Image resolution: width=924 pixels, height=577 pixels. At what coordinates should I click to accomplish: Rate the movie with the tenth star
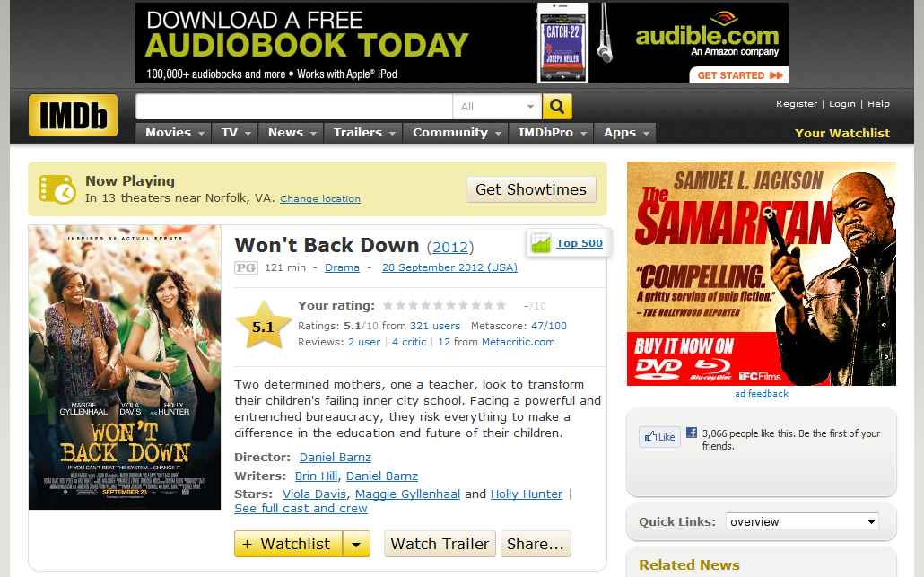click(x=501, y=305)
